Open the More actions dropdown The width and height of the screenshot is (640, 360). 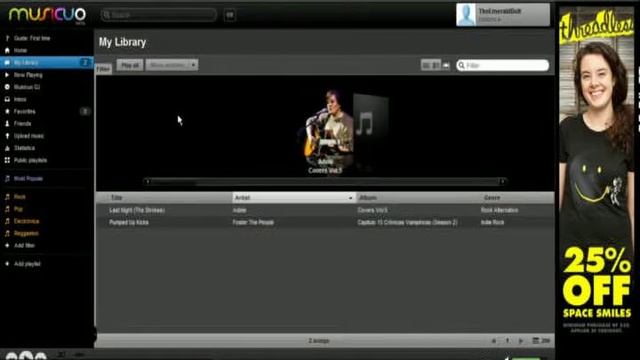[172, 65]
